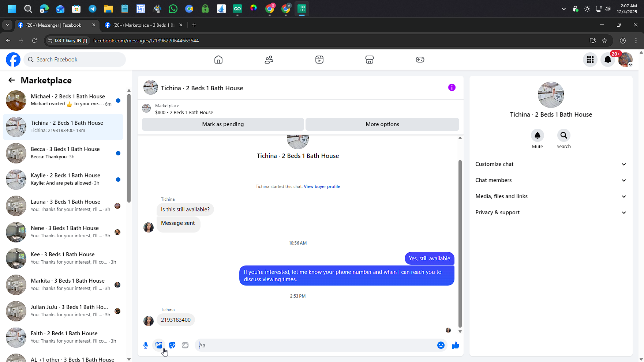The image size is (644, 362).
Task: Open Markita 3 Beds 1 Bath chat
Action: [x=63, y=285]
